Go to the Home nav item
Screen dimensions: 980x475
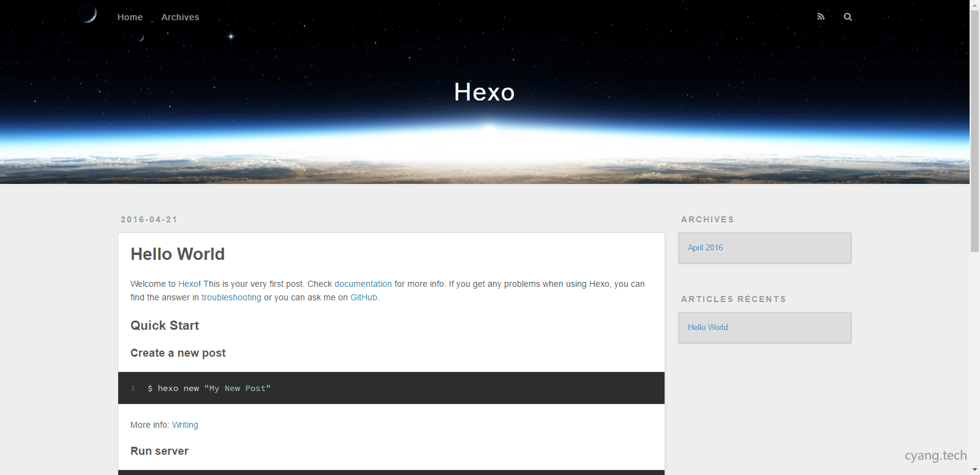[x=130, y=17]
